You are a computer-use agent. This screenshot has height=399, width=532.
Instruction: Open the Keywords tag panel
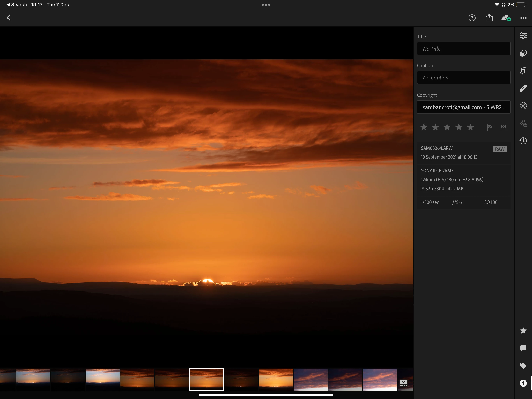(x=523, y=365)
